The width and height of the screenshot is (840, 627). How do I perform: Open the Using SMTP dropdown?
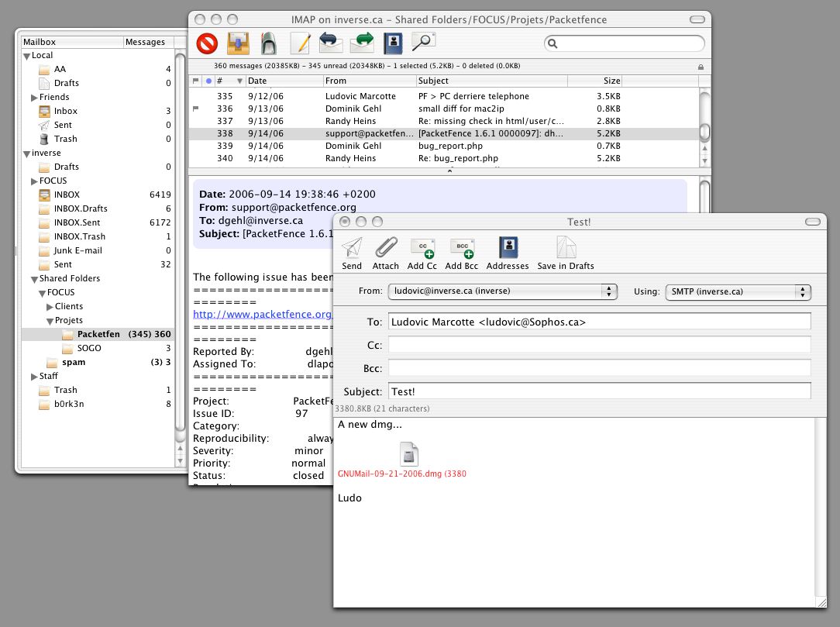(x=738, y=291)
